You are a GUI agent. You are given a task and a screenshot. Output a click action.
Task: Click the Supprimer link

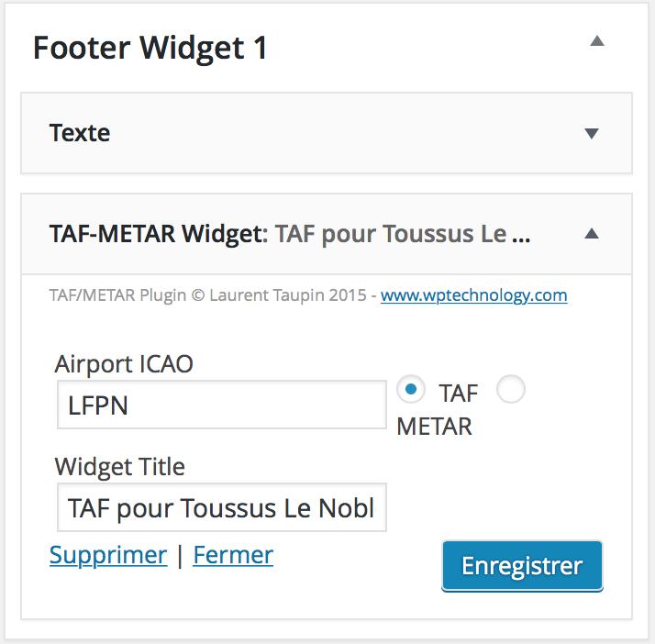(x=108, y=555)
